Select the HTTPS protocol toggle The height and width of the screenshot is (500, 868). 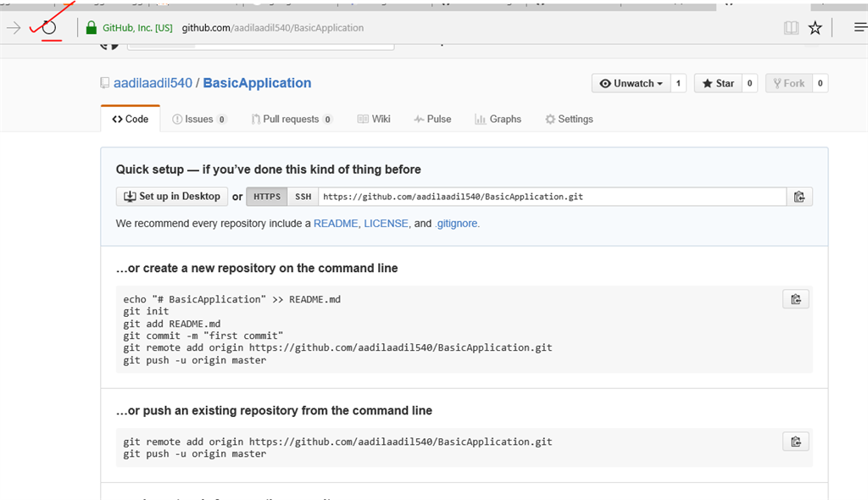267,197
